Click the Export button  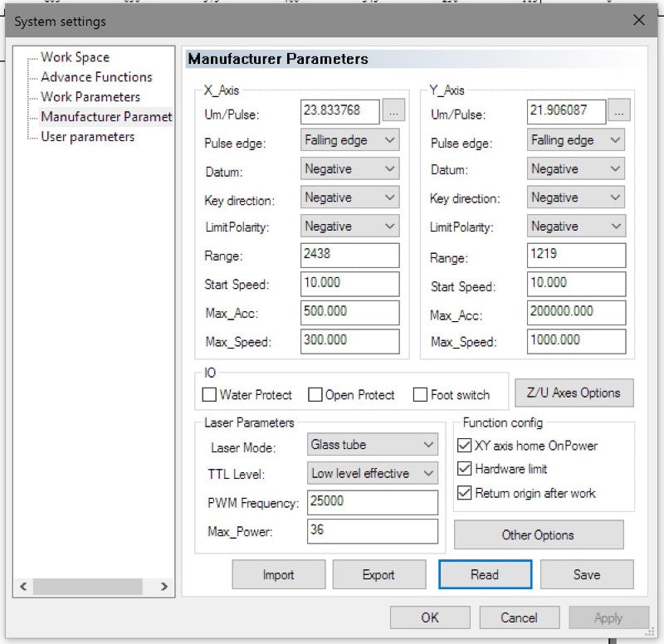click(x=378, y=574)
